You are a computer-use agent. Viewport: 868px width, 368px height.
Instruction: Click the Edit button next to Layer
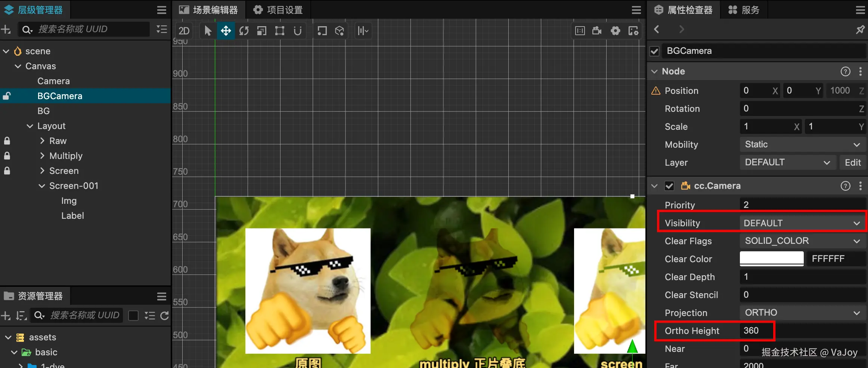pos(853,162)
